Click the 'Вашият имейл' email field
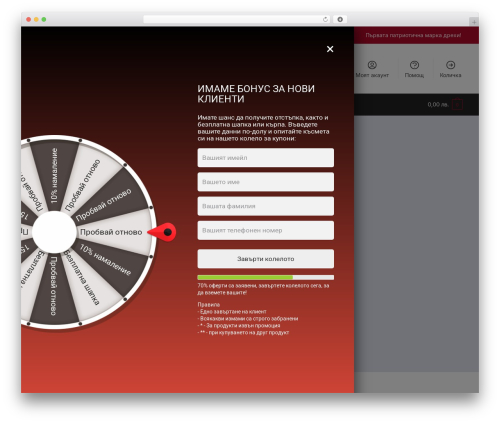The image size is (500, 423). [265, 158]
